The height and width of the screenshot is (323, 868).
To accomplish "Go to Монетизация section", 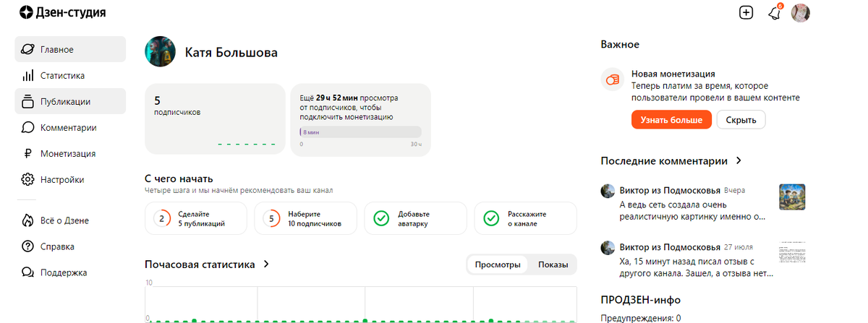I will (x=70, y=153).
